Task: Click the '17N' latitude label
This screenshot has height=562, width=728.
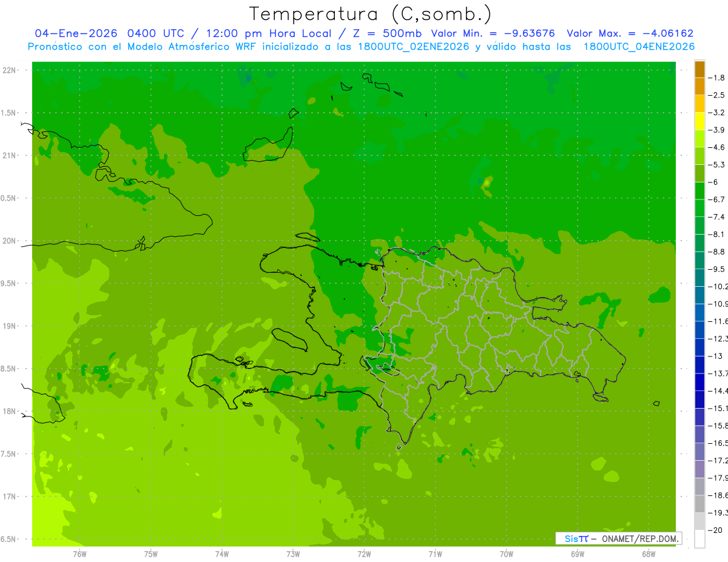Action: [9, 497]
